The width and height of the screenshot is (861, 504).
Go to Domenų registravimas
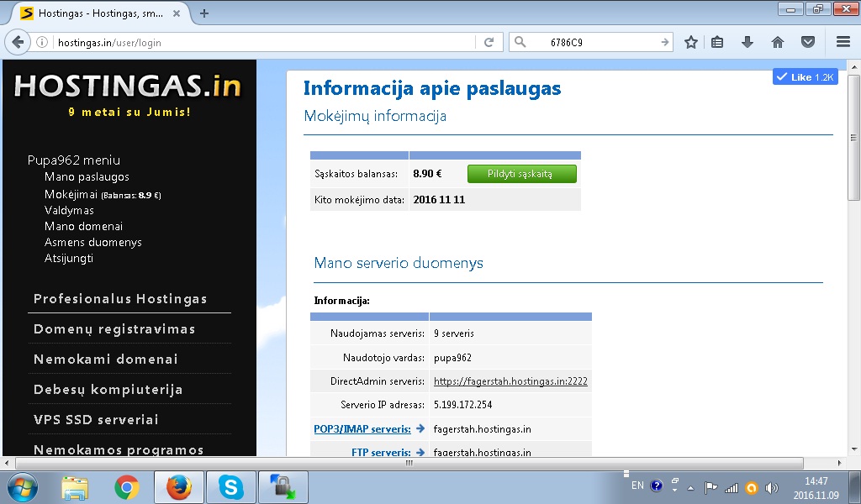coord(114,328)
